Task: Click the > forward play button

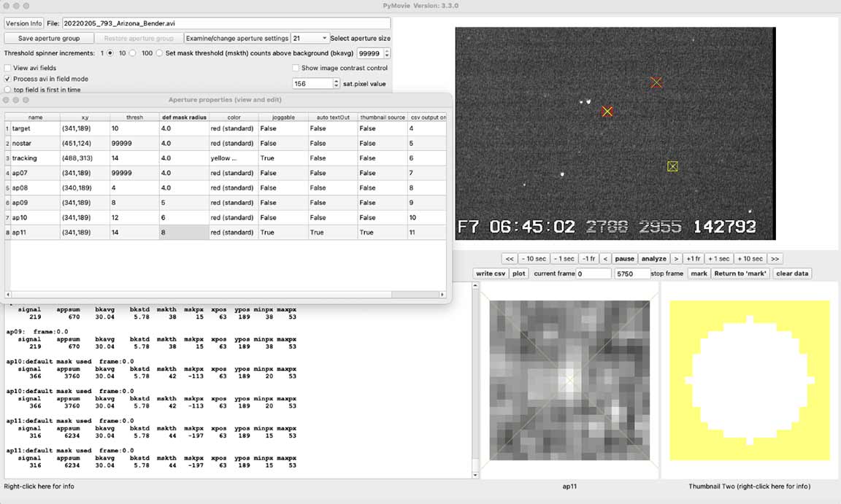Action: (676, 259)
